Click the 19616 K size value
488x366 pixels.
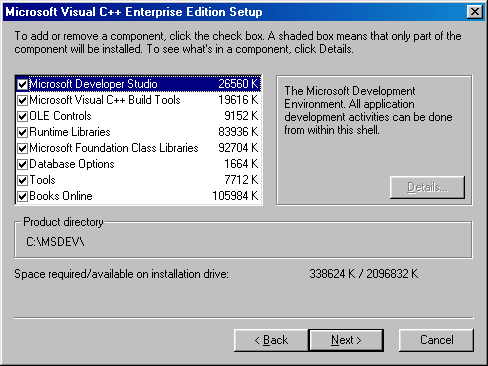238,100
